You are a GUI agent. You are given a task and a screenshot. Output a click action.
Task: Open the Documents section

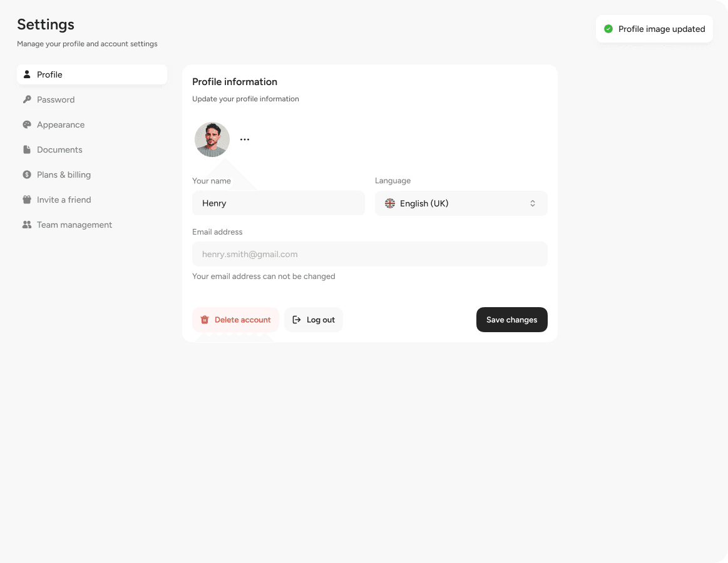(59, 150)
